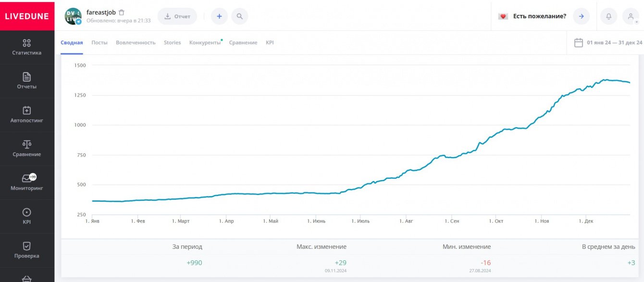
Task: Click the magnifier search icon
Action: pos(239,16)
